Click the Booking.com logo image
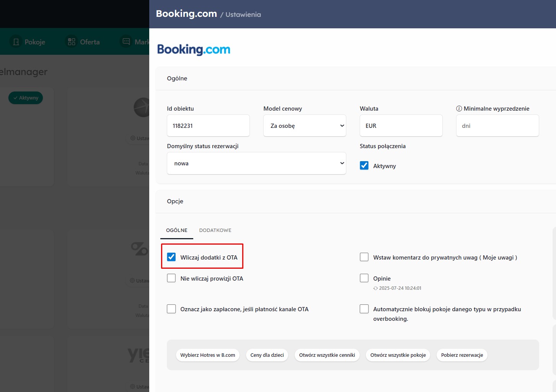Screen dimensions: 556x392 tap(194, 49)
